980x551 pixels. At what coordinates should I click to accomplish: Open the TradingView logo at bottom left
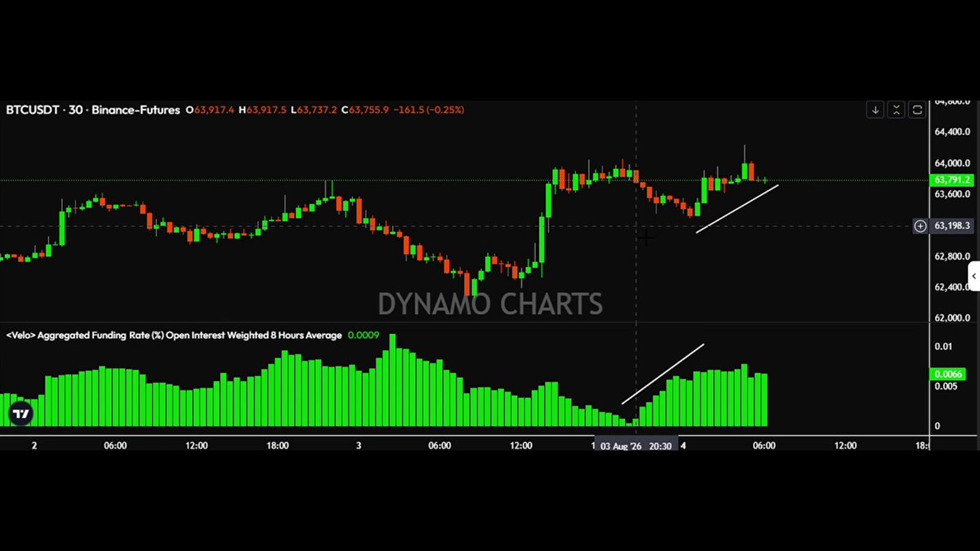click(21, 414)
